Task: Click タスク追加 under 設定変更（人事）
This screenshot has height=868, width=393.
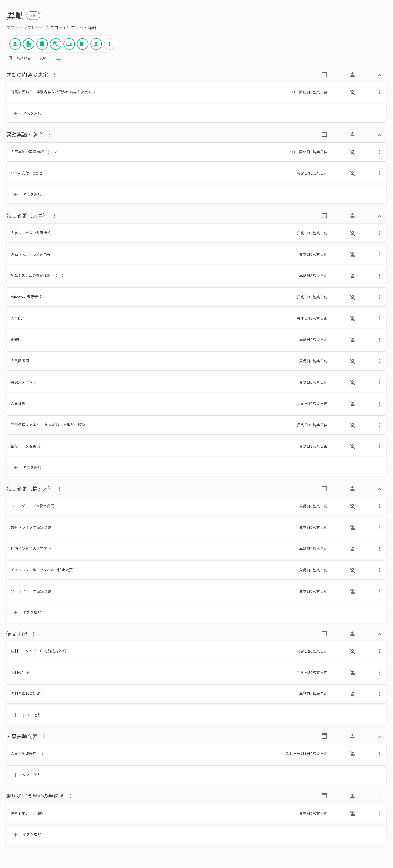Action: pyautogui.click(x=196, y=467)
